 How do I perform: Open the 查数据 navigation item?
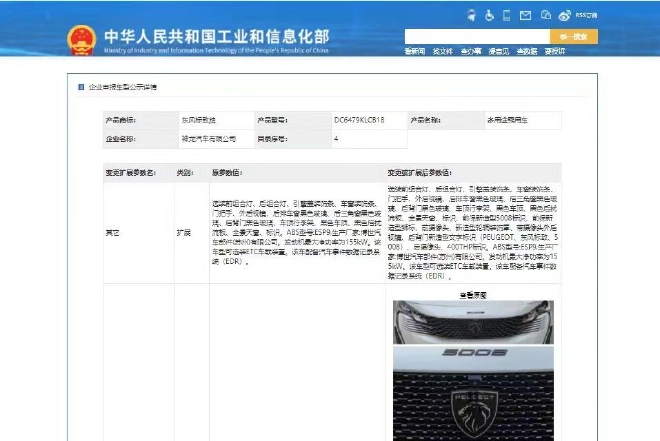tap(527, 51)
